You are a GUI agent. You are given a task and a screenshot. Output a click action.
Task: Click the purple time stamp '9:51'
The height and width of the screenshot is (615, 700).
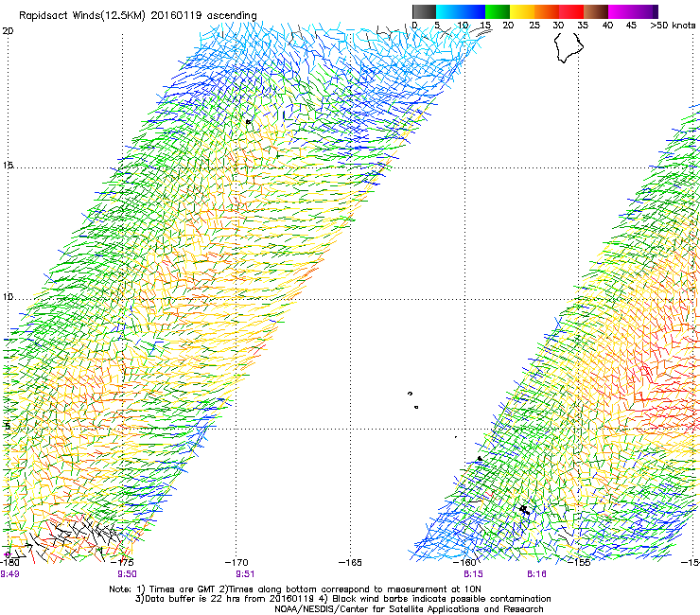tap(245, 574)
